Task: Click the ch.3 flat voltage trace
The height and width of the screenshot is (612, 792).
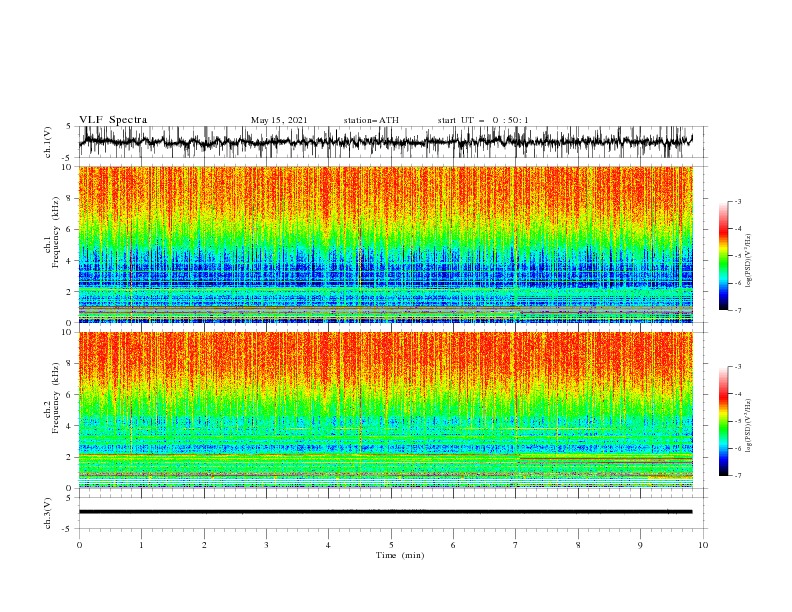Action: [385, 512]
